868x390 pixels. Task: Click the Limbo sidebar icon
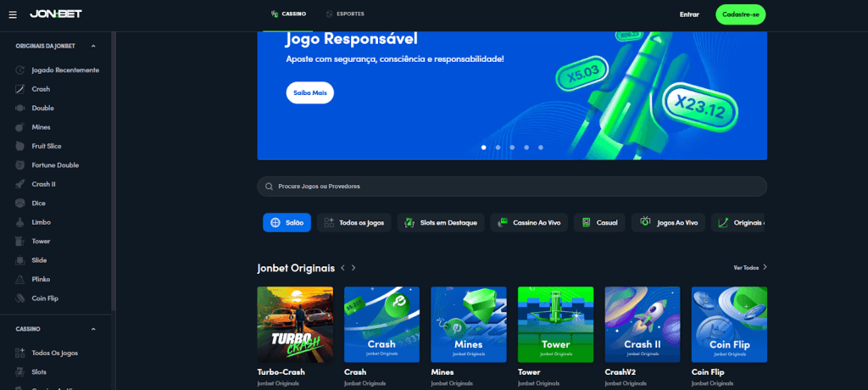(20, 222)
